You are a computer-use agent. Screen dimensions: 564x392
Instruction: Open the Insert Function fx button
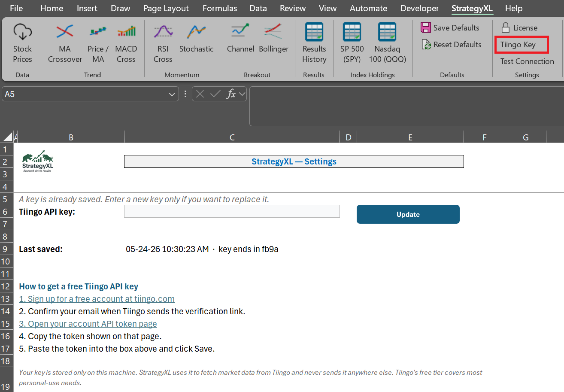pyautogui.click(x=231, y=94)
